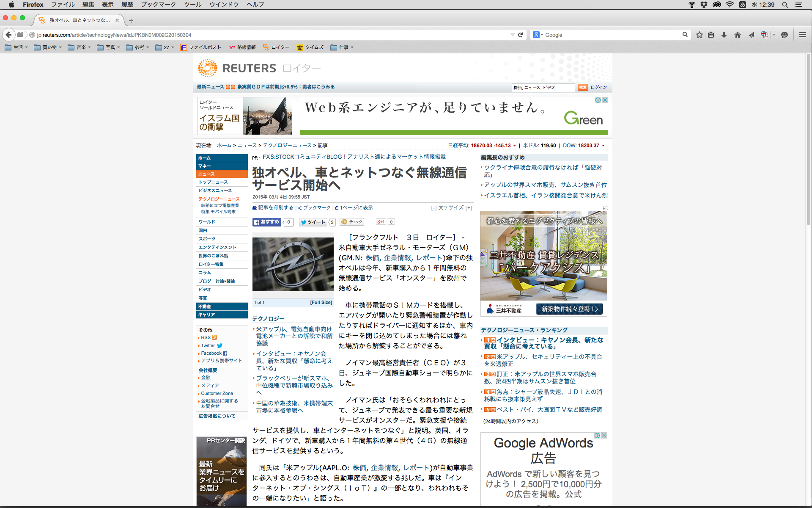Click the Twitter ツイート button
The width and height of the screenshot is (812, 508).
(x=313, y=222)
